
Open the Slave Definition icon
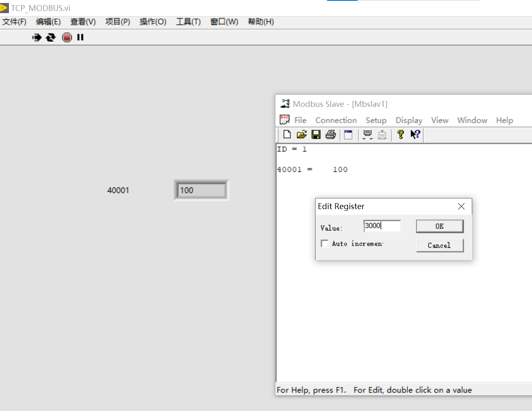[x=348, y=134]
